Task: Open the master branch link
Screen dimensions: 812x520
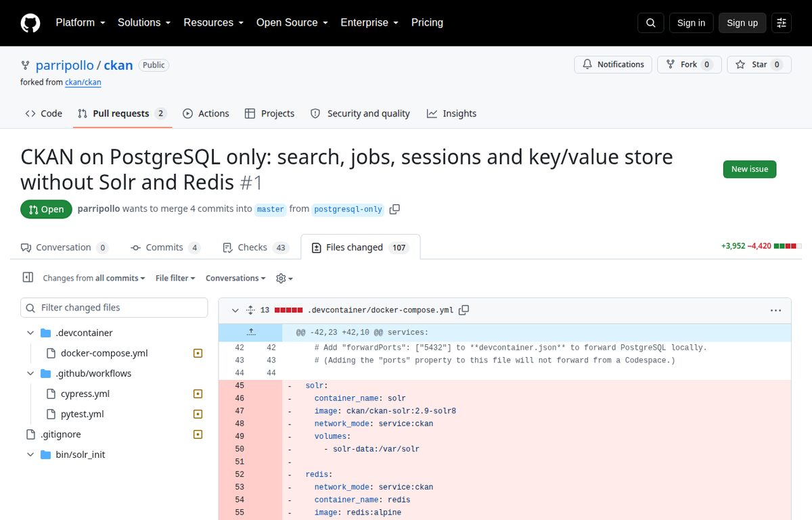Action: [271, 209]
